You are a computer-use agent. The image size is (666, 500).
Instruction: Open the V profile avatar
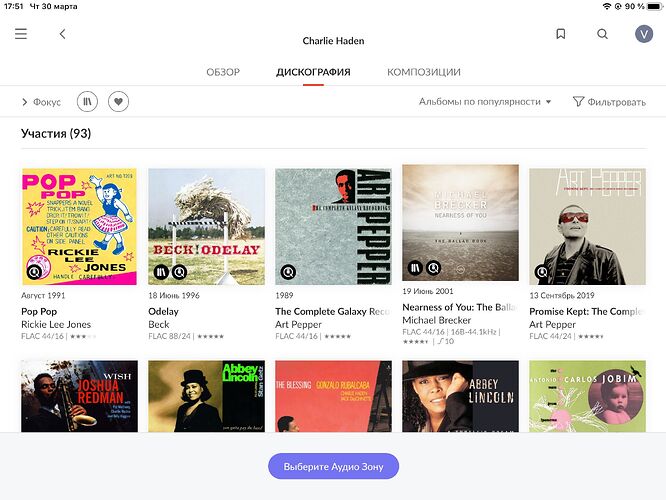point(643,34)
